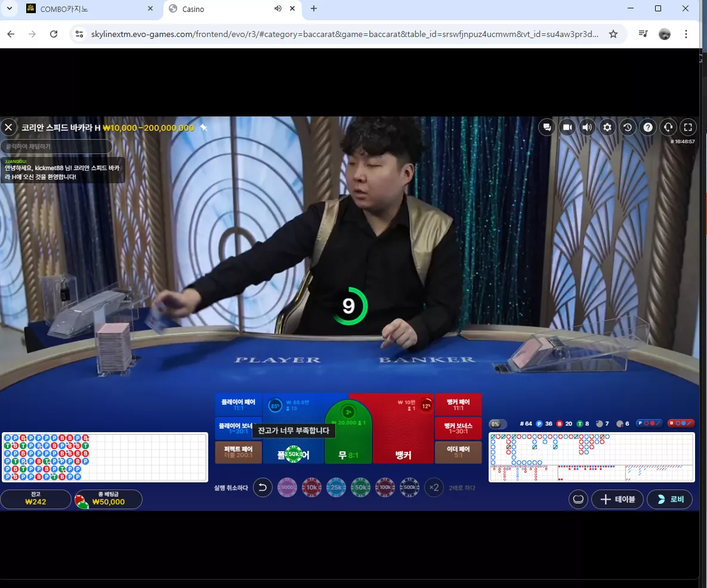This screenshot has width=707, height=588.
Task: Enter fullscreen mode in game
Action: point(688,127)
